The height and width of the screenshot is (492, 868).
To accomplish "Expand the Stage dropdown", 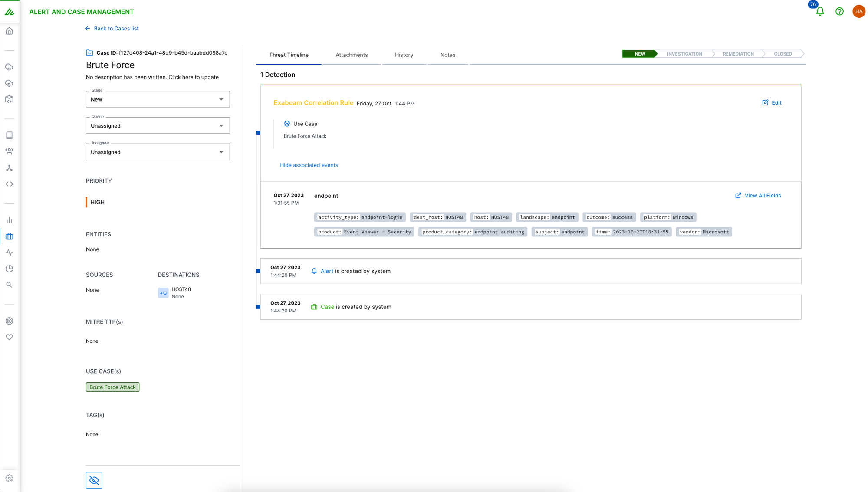I will (x=158, y=99).
